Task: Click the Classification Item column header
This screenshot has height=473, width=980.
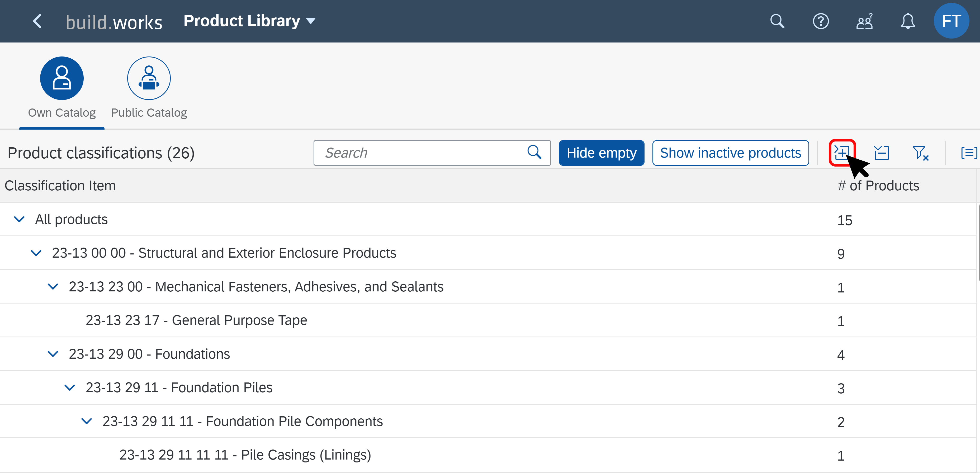Action: (x=60, y=186)
